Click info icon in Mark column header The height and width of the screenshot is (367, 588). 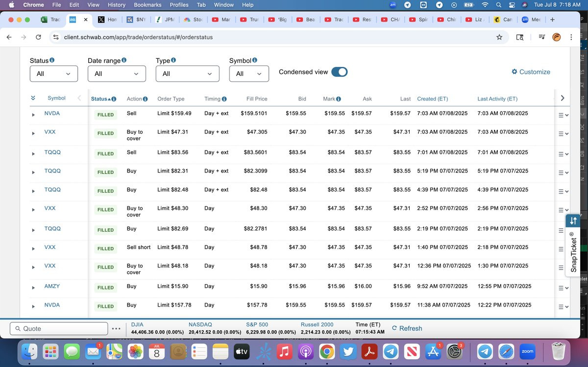pos(339,99)
